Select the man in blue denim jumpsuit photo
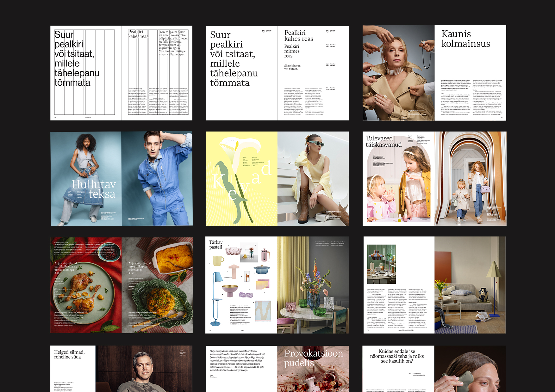Screen dimensions: 555x392 click(x=157, y=179)
